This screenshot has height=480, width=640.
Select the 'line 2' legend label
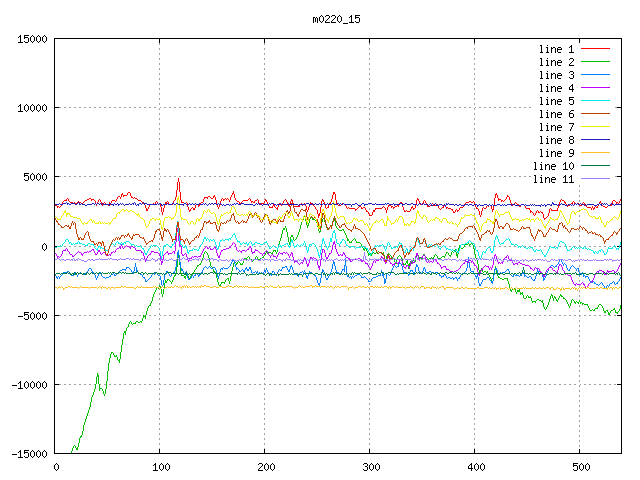point(557,62)
